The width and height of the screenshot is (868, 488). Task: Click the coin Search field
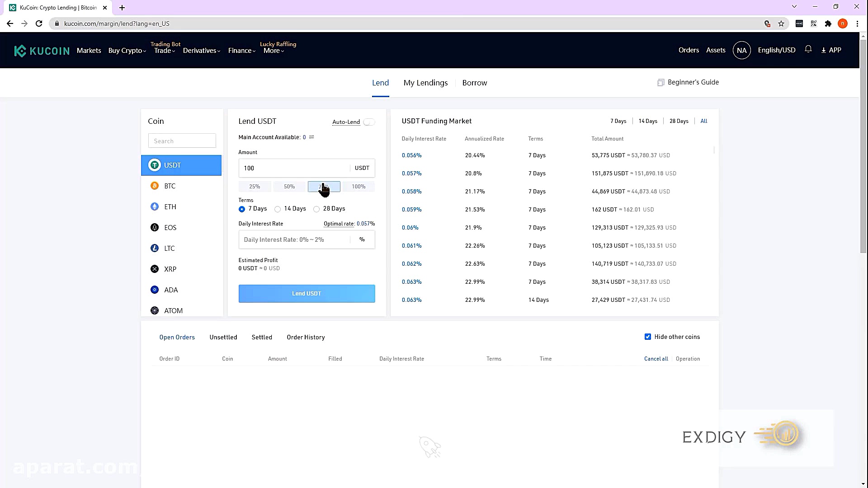[182, 141]
